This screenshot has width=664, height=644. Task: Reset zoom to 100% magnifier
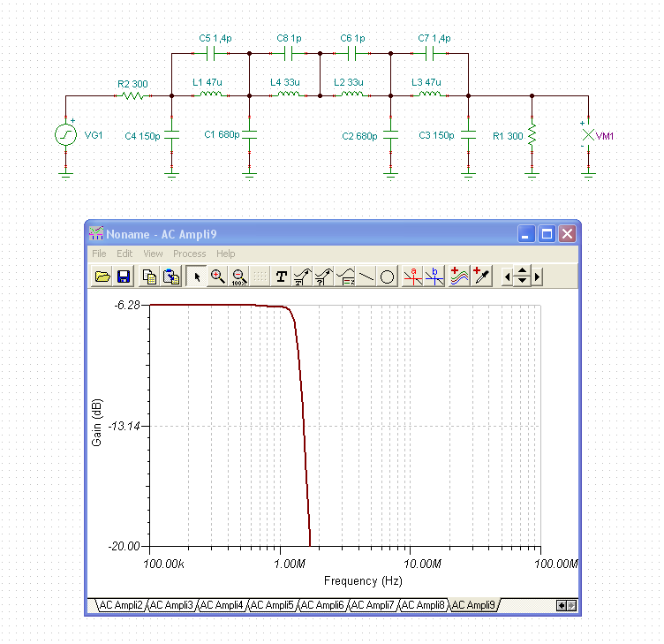[238, 277]
